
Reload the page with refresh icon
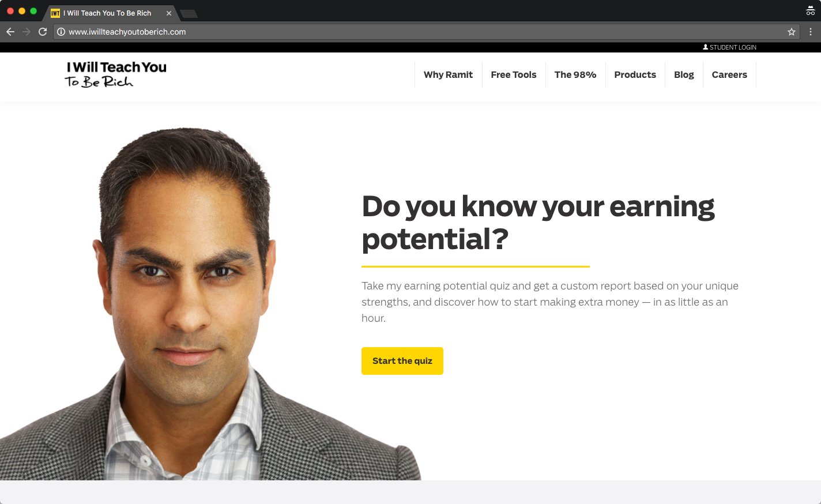point(43,32)
